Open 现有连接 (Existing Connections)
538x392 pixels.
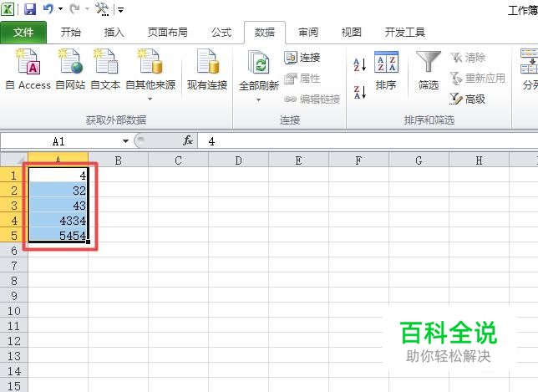(207, 69)
